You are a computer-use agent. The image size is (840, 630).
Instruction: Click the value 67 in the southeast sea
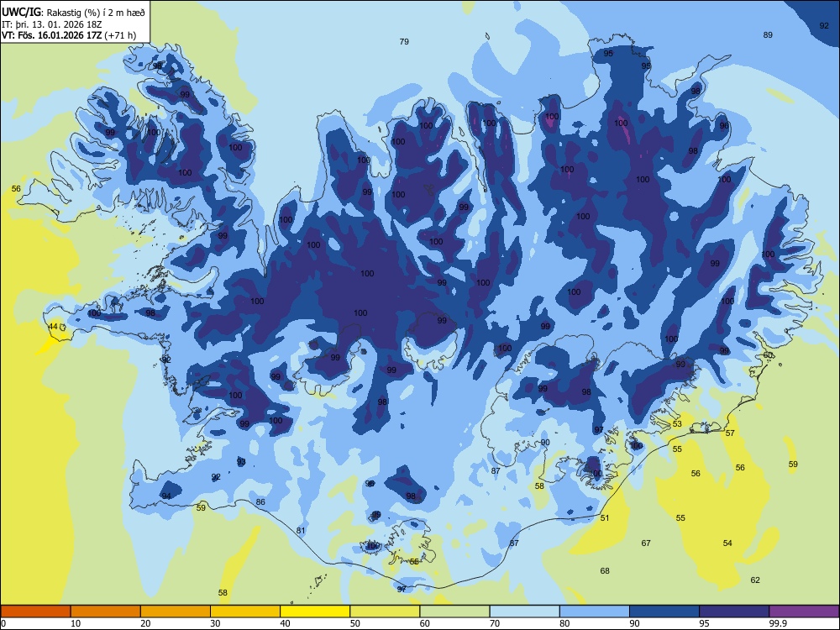click(646, 543)
